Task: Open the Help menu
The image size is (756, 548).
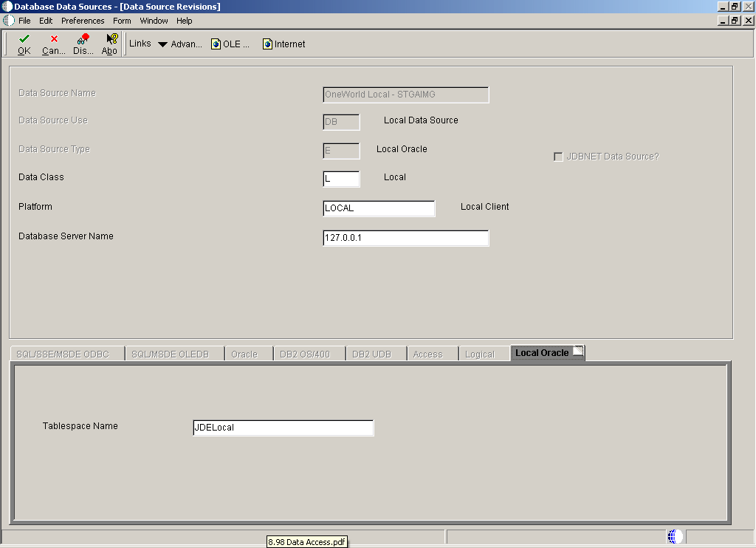Action: (x=184, y=21)
